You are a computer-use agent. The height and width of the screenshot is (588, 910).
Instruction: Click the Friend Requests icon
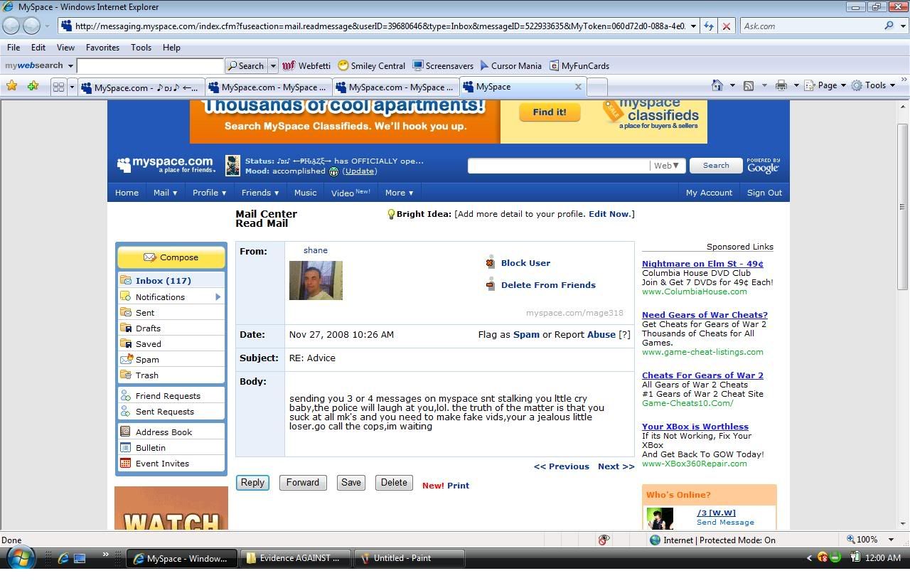[x=126, y=395]
